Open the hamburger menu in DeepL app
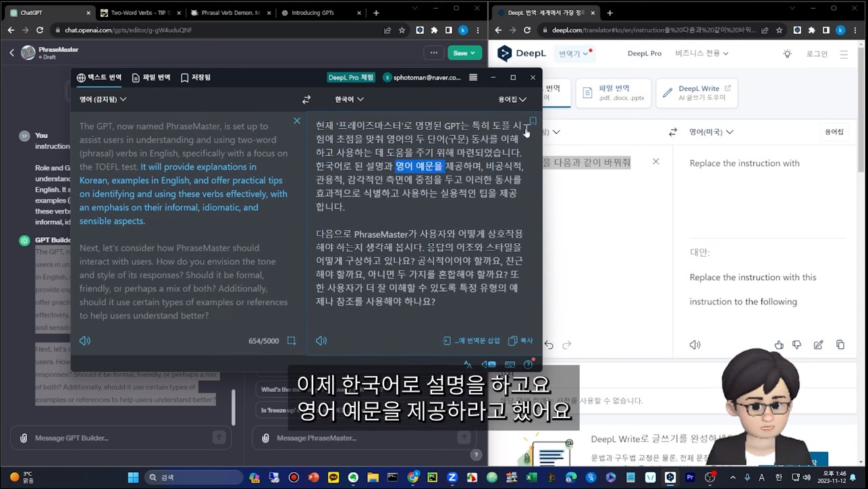This screenshot has width=868, height=489. [x=473, y=78]
